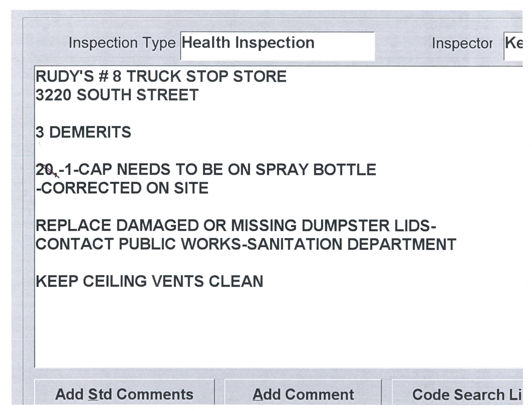Click the KEEP CEILING VENTS CLEAN line
The height and width of the screenshot is (411, 532).
149,281
